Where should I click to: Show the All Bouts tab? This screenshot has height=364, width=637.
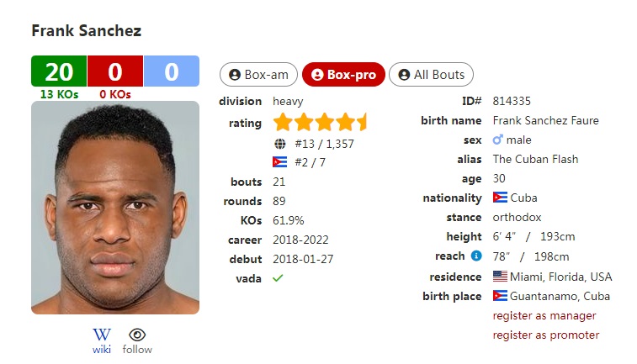click(x=431, y=75)
